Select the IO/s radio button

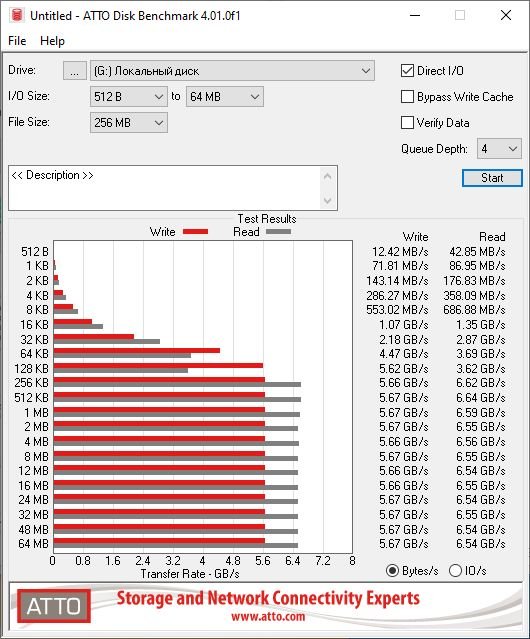[455, 571]
